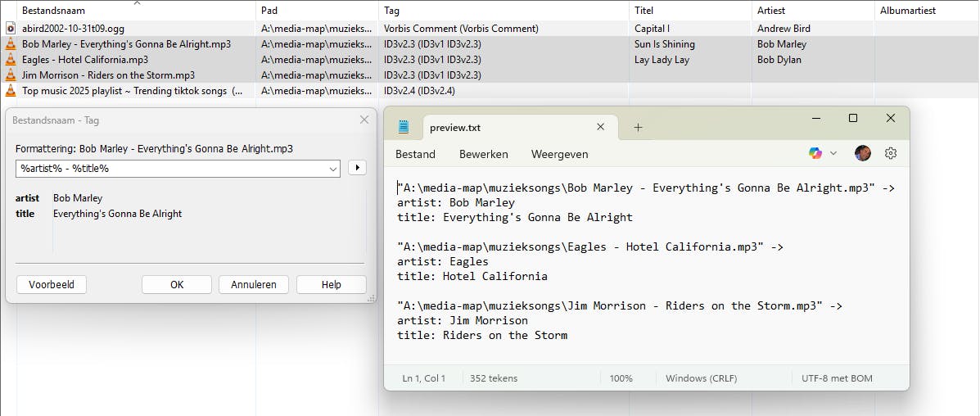Click the %artist% - %title% format field
Viewport: 980px width, 416px height.
coord(170,169)
